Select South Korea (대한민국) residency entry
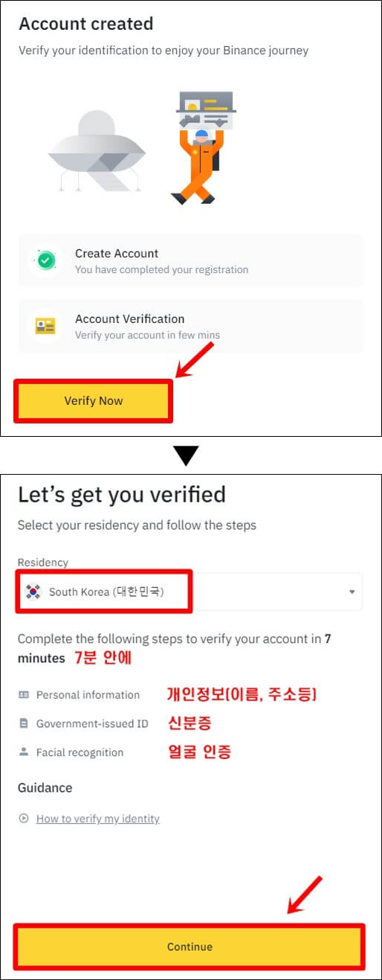The height and width of the screenshot is (980, 382). coord(106,592)
